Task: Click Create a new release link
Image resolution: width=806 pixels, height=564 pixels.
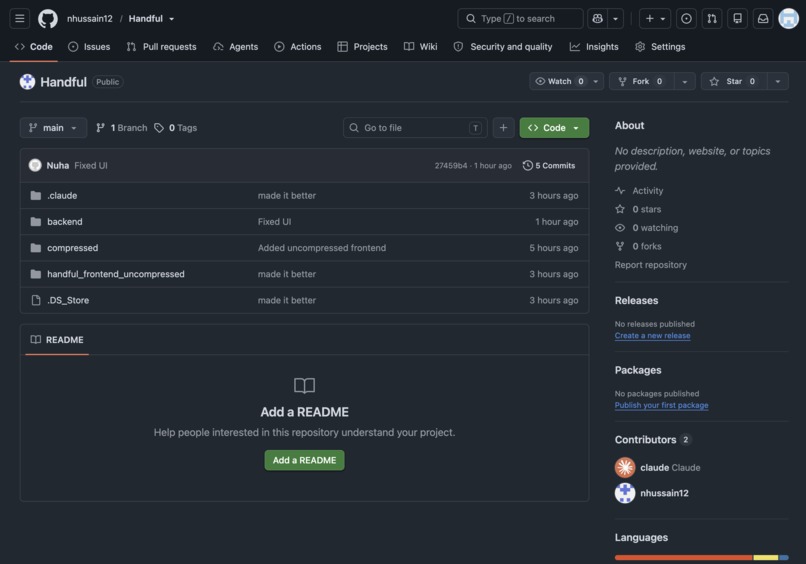Action: coord(652,336)
